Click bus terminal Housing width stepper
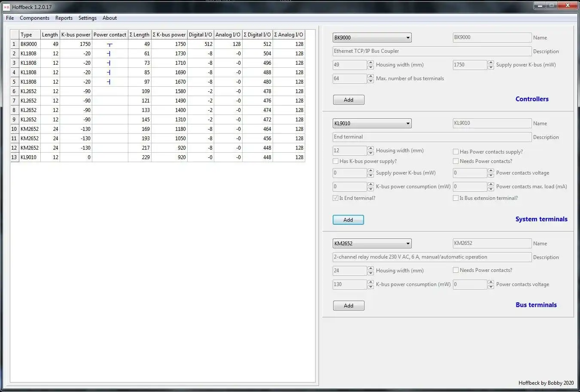Screen dimensions: 580x392 pos(370,271)
